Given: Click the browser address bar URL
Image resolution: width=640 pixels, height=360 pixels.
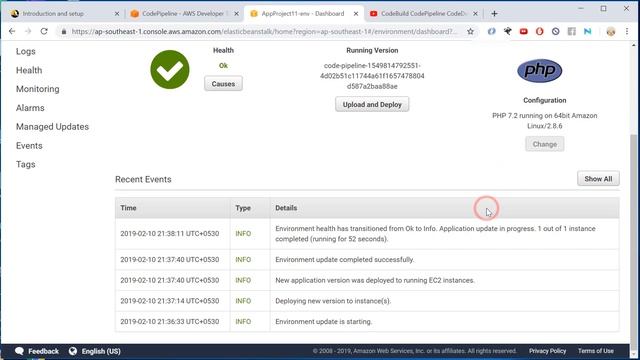Looking at the screenshot, I should point(264,31).
